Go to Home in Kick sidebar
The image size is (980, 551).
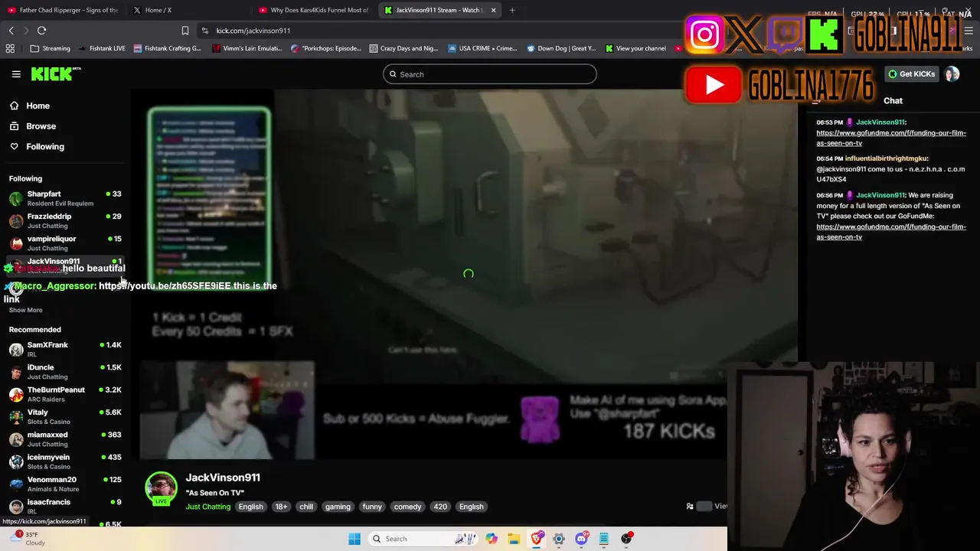38,106
